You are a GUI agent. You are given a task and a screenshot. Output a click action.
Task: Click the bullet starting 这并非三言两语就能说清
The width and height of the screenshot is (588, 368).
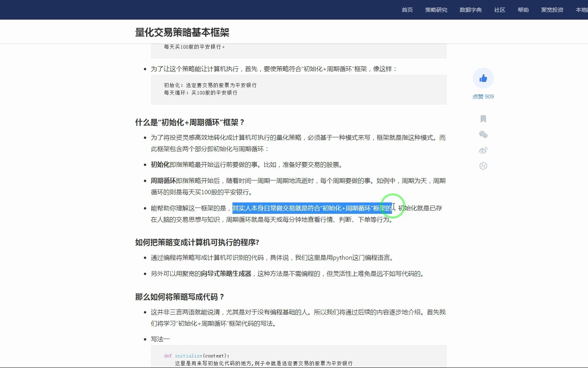click(x=298, y=318)
